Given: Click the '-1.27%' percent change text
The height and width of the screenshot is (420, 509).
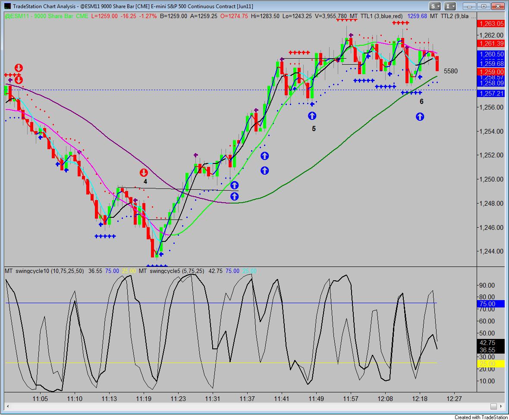Looking at the screenshot, I should (148, 16).
